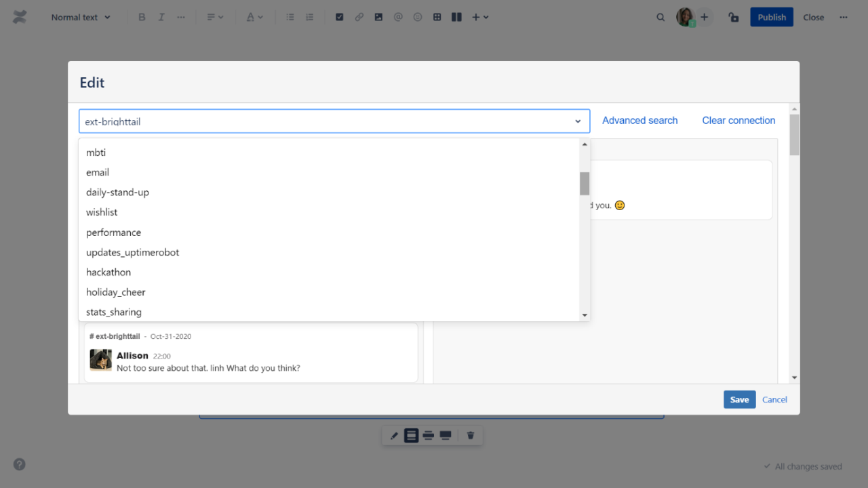Save the macro edits
The width and height of the screenshot is (868, 488).
click(739, 399)
